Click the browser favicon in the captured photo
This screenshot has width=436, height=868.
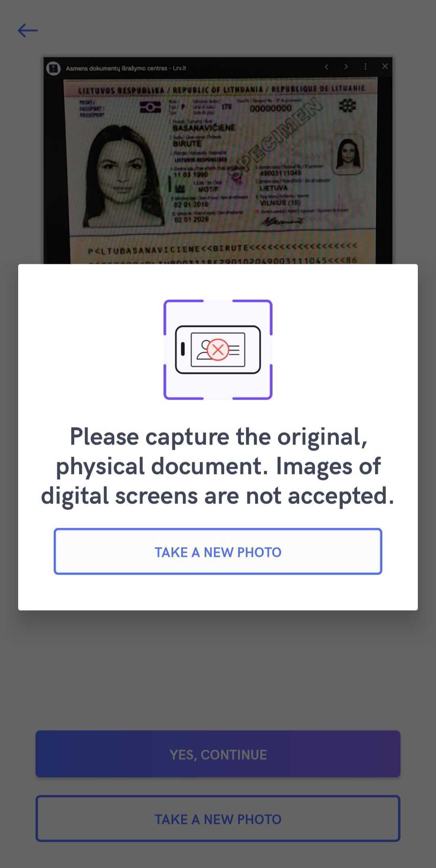pos(53,68)
